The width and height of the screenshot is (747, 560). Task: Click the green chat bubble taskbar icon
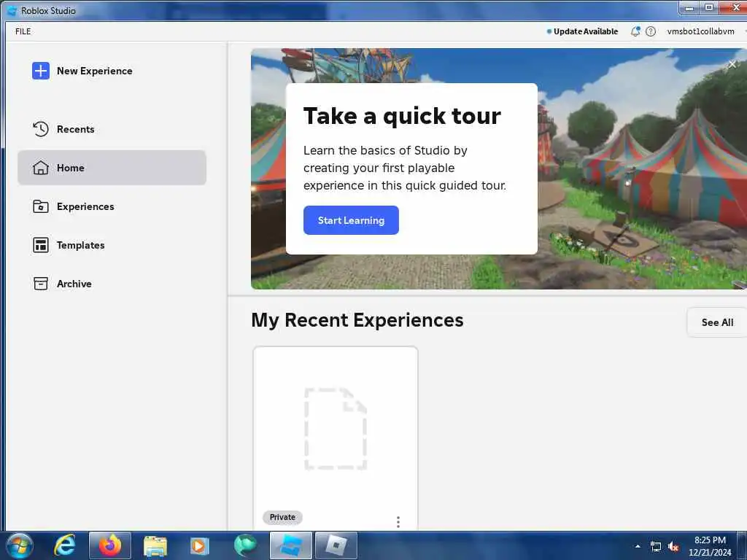[x=245, y=545]
